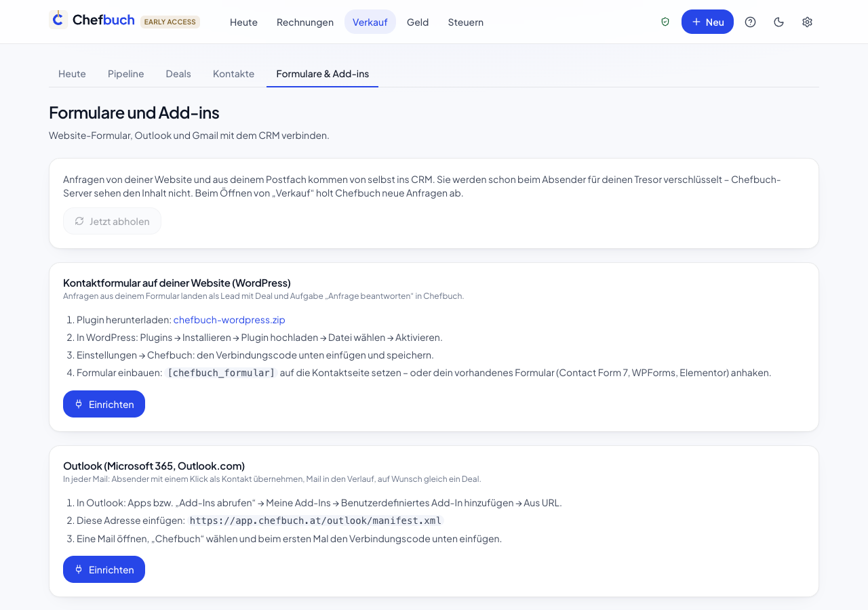This screenshot has width=868, height=610.
Task: Click the Jetzt abholen button
Action: (x=112, y=221)
